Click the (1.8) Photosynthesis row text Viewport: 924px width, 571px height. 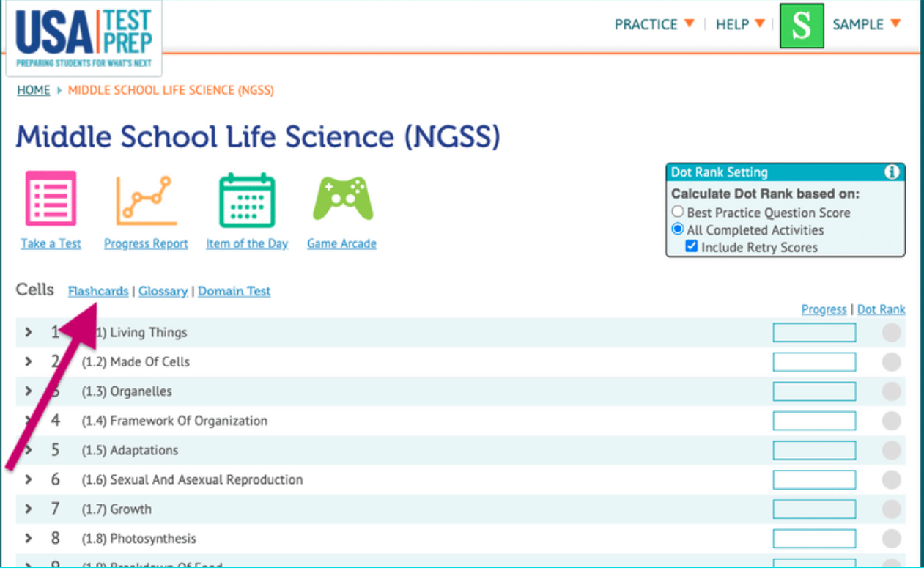[x=138, y=539]
